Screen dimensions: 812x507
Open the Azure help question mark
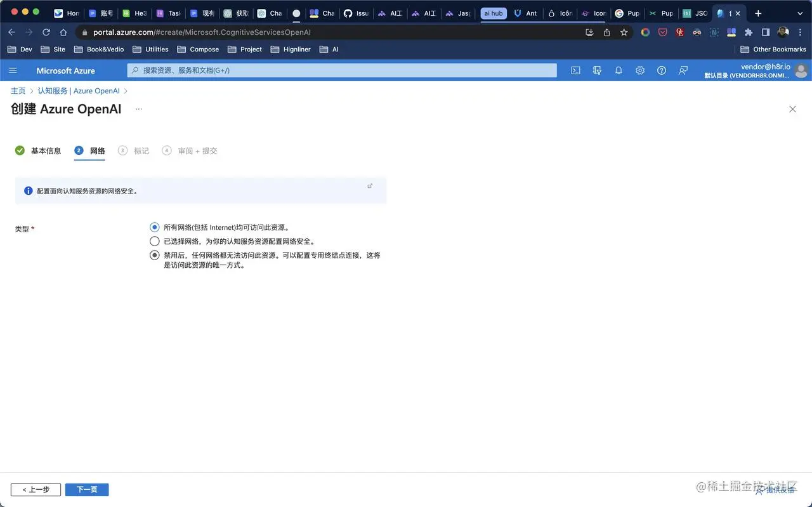point(662,70)
